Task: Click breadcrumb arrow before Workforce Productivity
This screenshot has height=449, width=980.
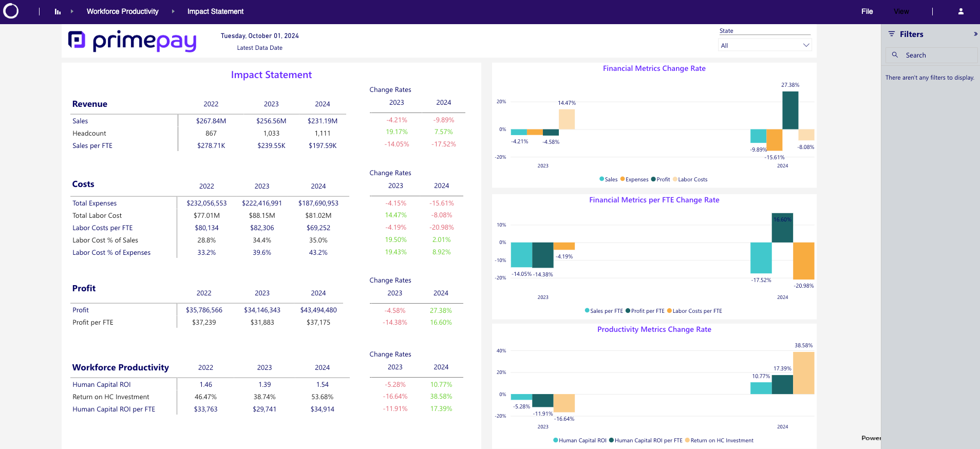Action: point(72,11)
